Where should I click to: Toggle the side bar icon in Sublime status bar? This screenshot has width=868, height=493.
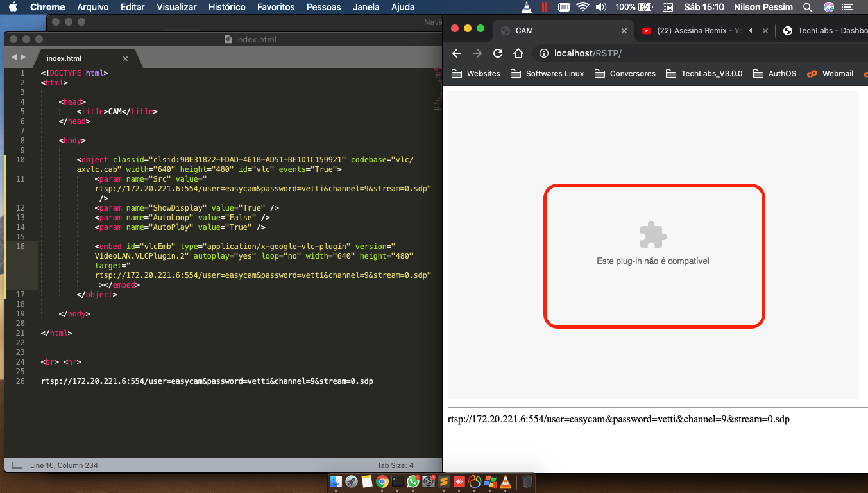coord(17,465)
